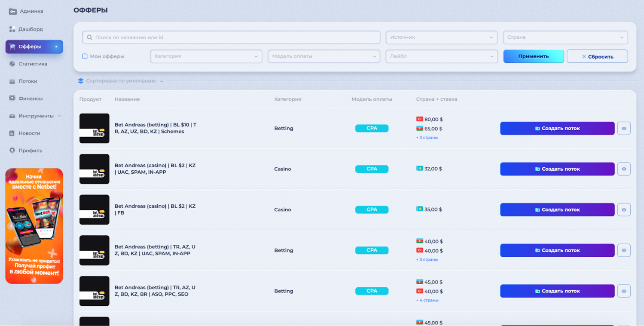
Task: Click the Потоки folder icon
Action: (12, 81)
